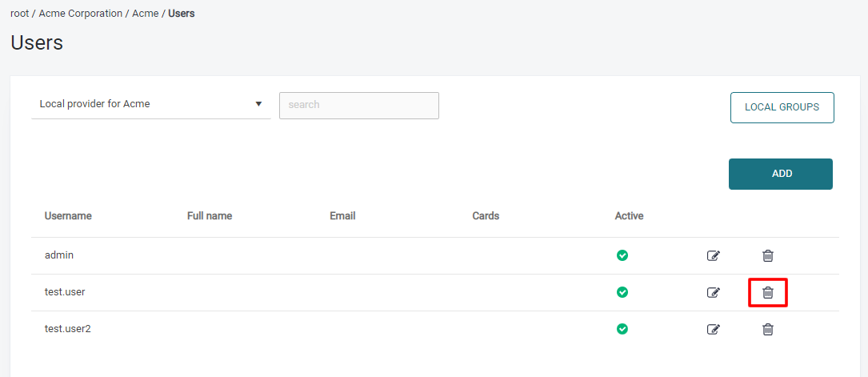Edit the admin user

pyautogui.click(x=713, y=256)
